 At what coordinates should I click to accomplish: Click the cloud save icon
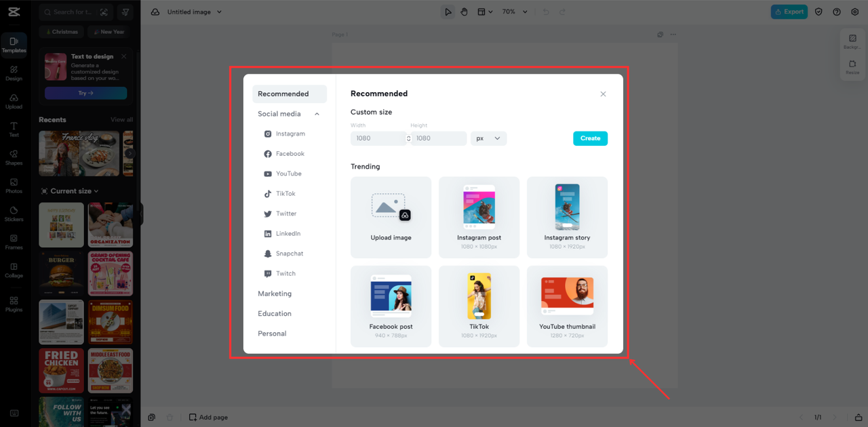point(155,12)
